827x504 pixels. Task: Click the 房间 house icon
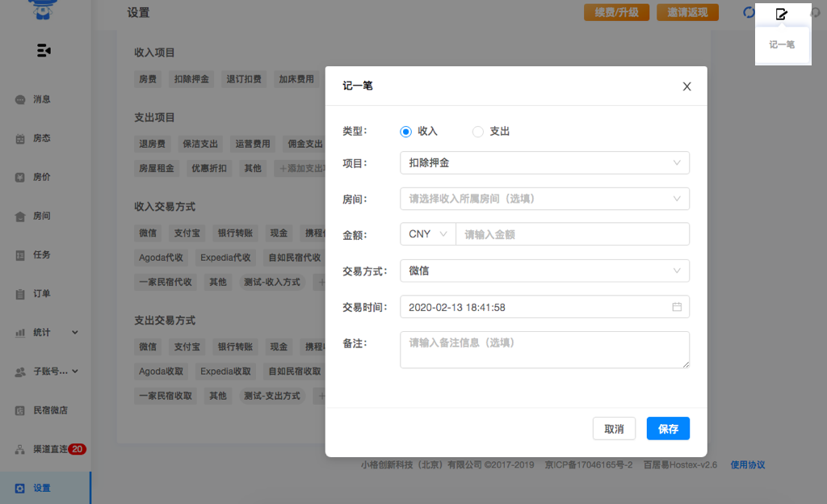[20, 216]
